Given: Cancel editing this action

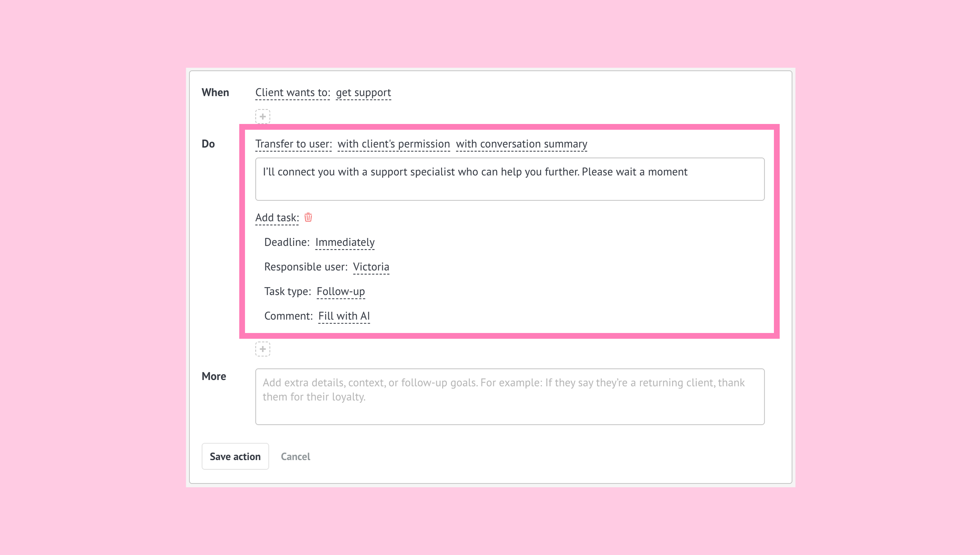Looking at the screenshot, I should click(x=295, y=457).
